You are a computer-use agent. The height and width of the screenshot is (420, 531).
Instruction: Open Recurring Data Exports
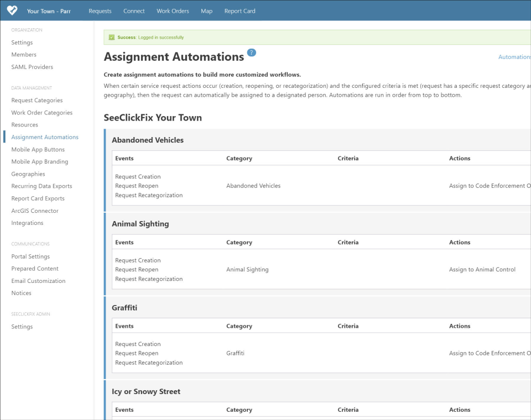point(41,186)
